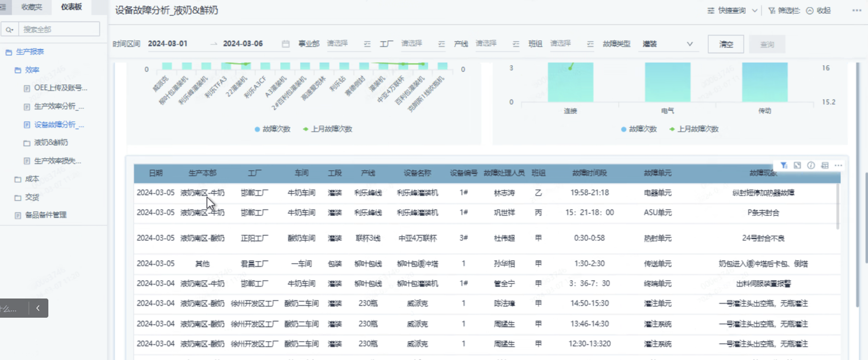The image size is (868, 360).
Task: Click the 传动 bar in right chart
Action: click(764, 82)
